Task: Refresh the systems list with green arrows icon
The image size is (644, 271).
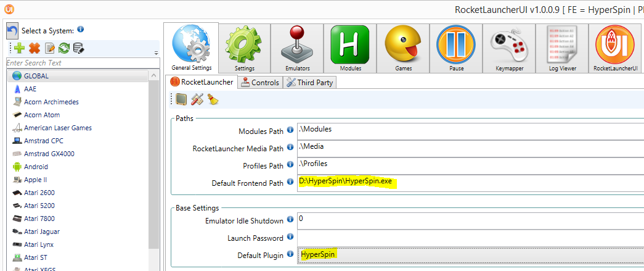Action: (63, 48)
